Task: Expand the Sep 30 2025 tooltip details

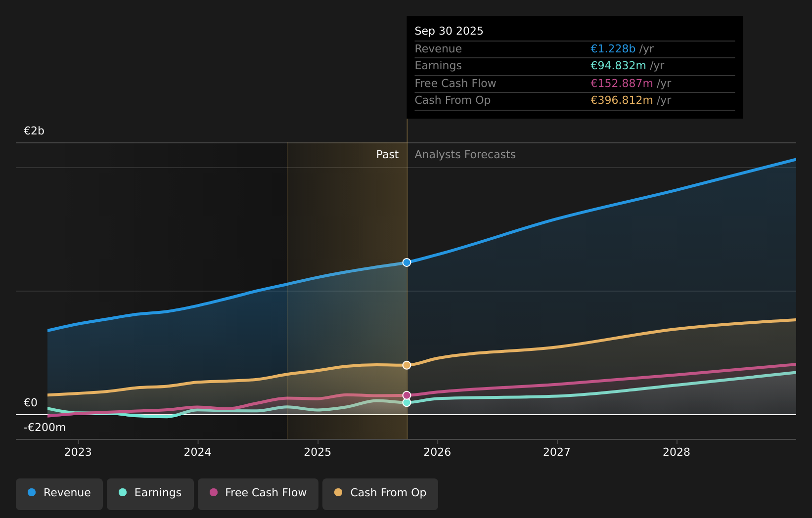Action: coord(449,31)
